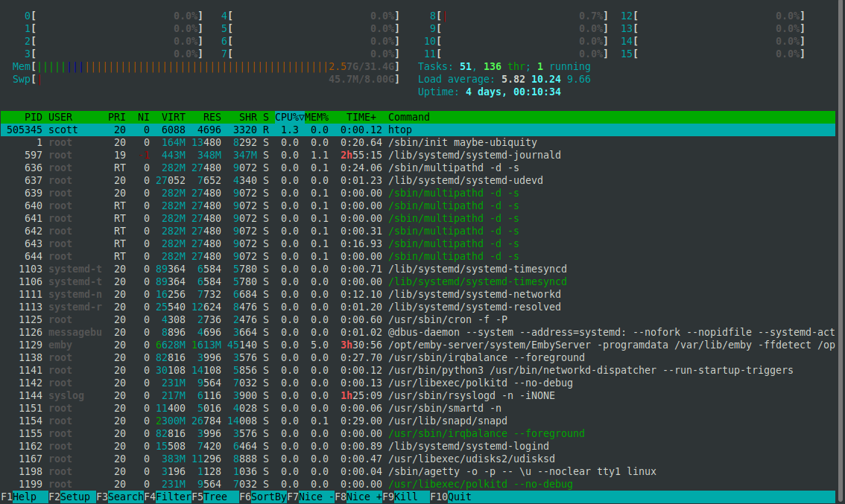Screen dimensions: 845x504
Task: Sort by the SHR column header
Action: coord(248,117)
